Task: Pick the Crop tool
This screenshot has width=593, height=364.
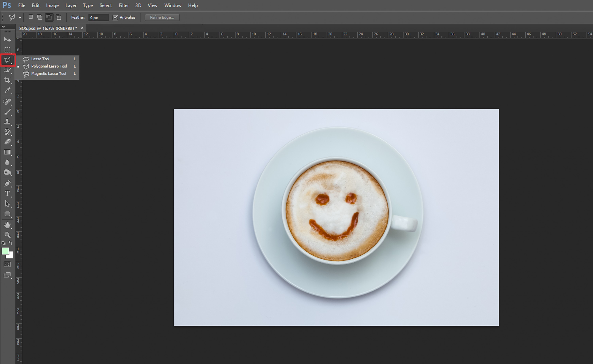Action: (7, 80)
